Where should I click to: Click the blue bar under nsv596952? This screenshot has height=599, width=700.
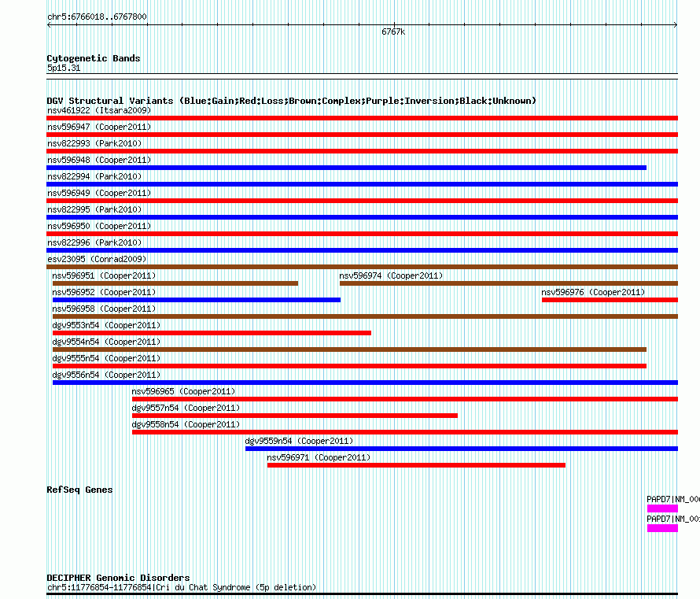197,300
